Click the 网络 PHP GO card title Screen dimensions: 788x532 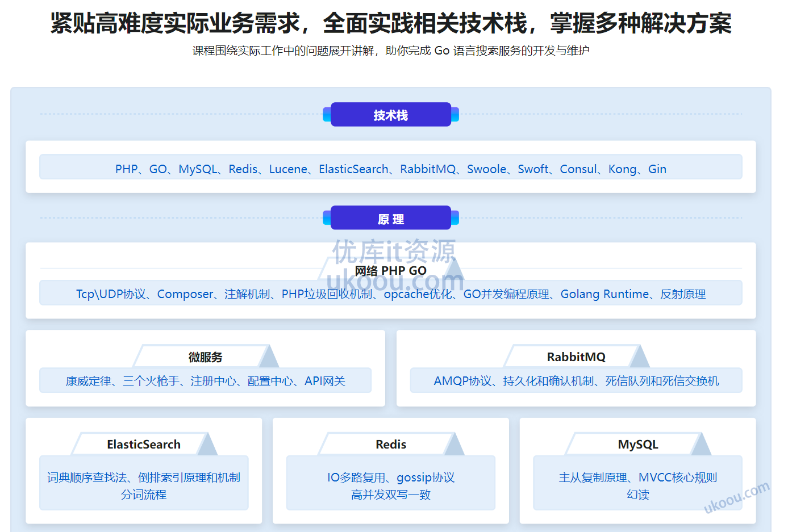click(x=391, y=271)
